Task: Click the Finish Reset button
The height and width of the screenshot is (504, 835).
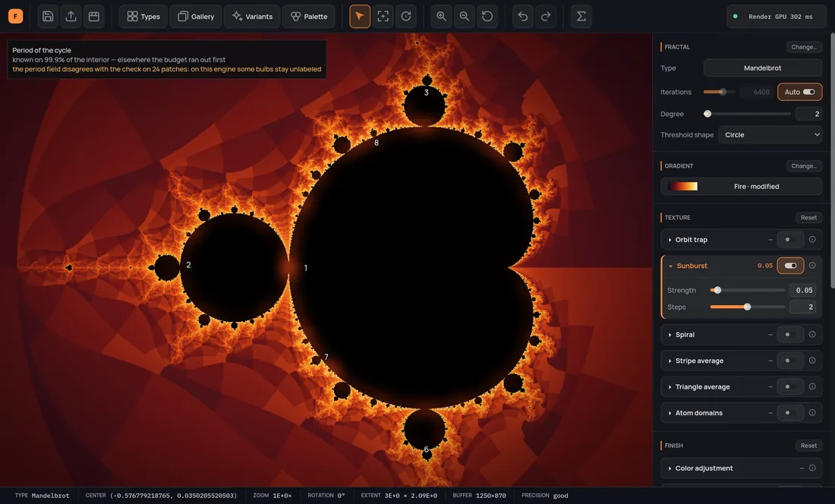Action: [x=808, y=446]
